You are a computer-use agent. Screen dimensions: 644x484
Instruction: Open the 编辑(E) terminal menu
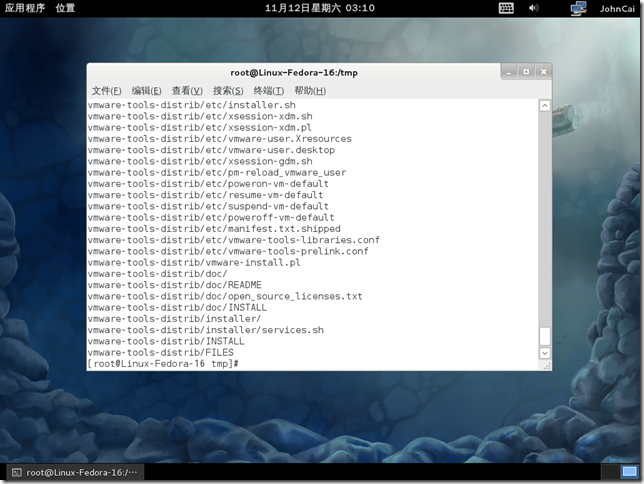click(x=146, y=91)
